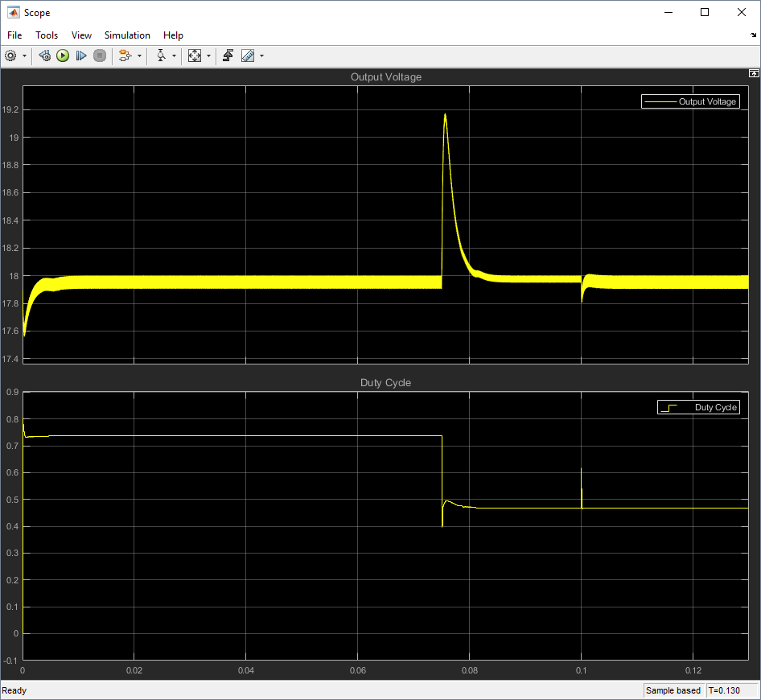Viewport: 761px width, 700px height.
Task: Click the -0.1 duty cycle axis label
Action: [10, 661]
